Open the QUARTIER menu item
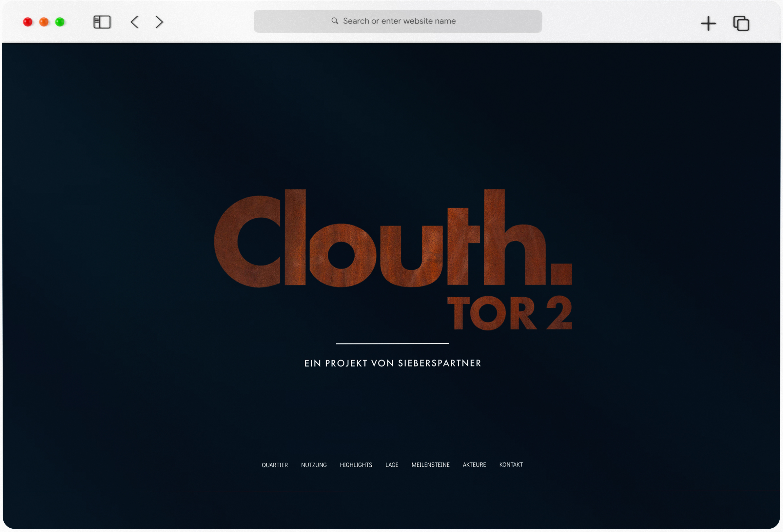Viewport: 783px width, 532px height. tap(275, 465)
